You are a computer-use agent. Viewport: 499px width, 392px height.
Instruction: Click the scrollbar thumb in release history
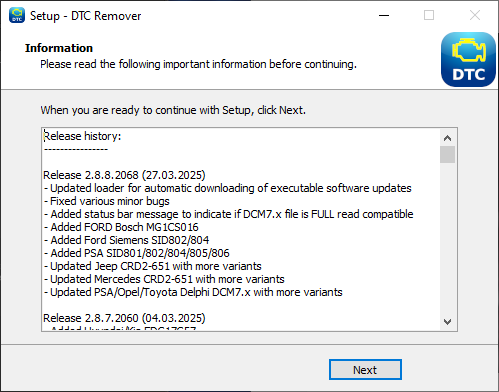[447, 154]
